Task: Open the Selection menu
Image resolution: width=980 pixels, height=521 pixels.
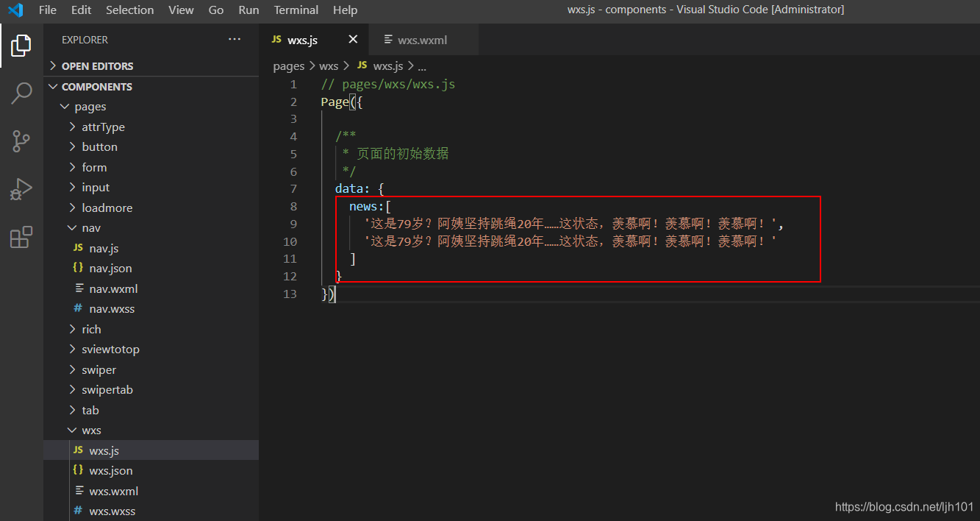Action: click(130, 10)
